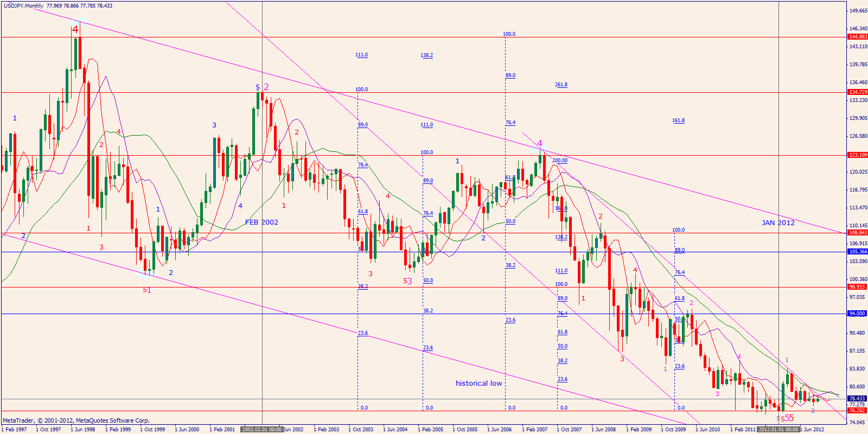Click the 1 Feb 1997 date label
Viewport: 868px width, 434px height.
pos(14,429)
